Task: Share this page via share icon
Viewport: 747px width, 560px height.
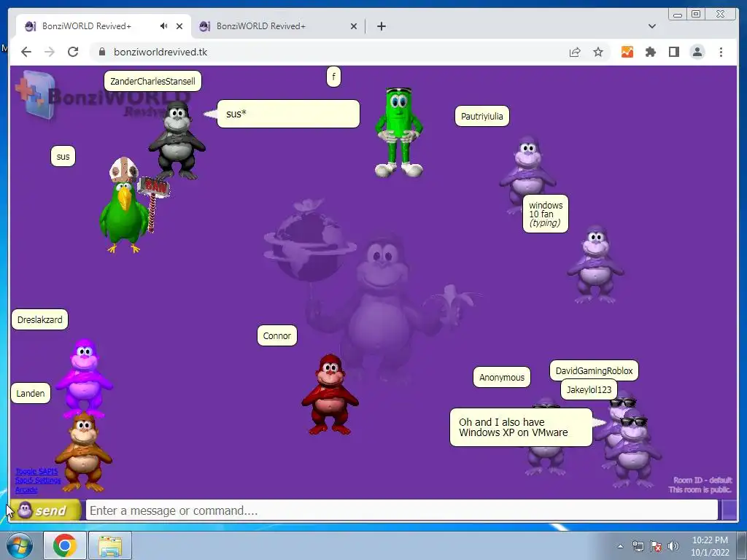Action: click(x=575, y=52)
